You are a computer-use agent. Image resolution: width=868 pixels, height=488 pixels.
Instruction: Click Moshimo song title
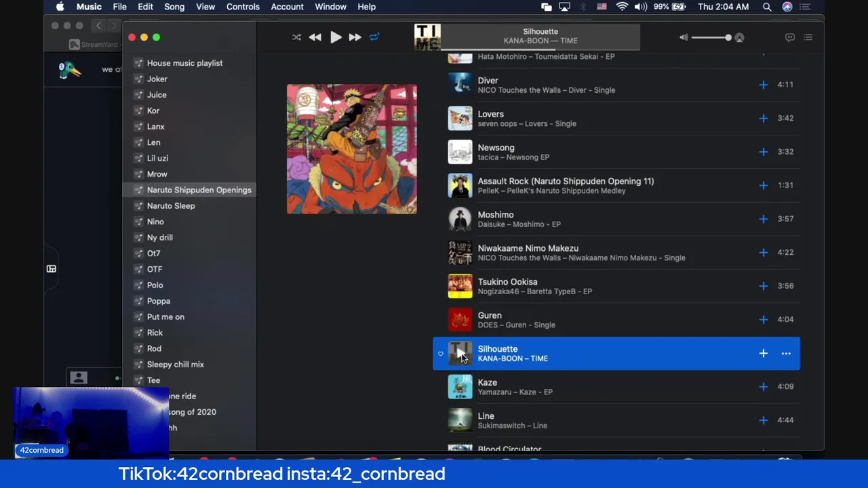496,215
